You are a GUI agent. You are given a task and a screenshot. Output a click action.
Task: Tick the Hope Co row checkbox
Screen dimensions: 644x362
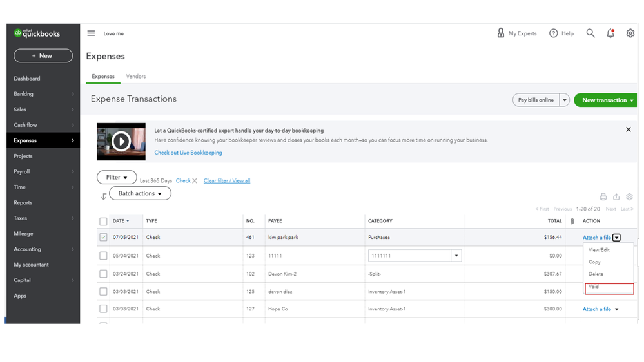coord(103,309)
